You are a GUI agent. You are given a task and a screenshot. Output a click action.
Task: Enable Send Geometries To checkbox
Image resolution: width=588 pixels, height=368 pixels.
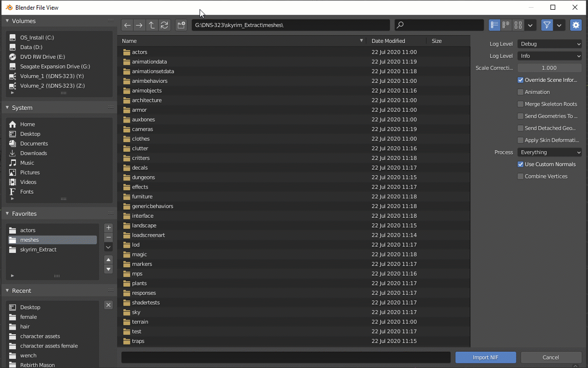tap(520, 116)
